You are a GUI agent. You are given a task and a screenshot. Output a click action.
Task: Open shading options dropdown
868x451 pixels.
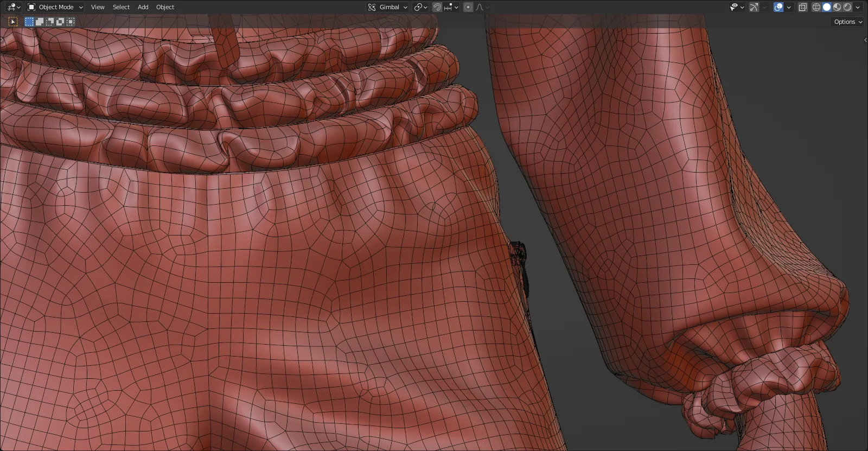[858, 7]
